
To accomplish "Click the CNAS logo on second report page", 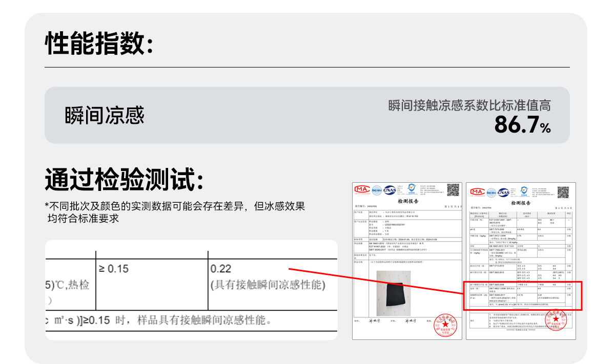I will click(x=504, y=193).
